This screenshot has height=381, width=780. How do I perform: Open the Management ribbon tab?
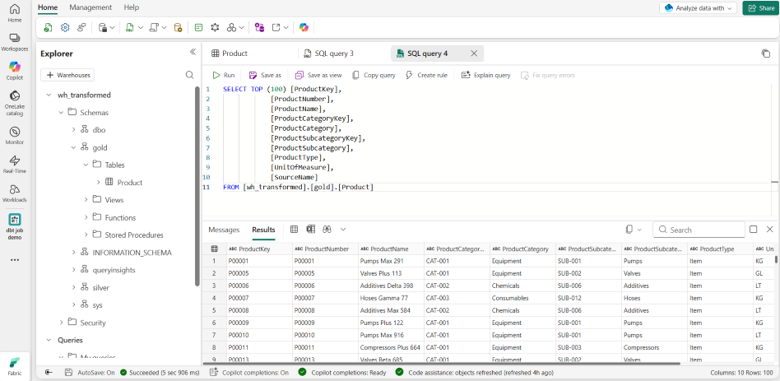91,7
